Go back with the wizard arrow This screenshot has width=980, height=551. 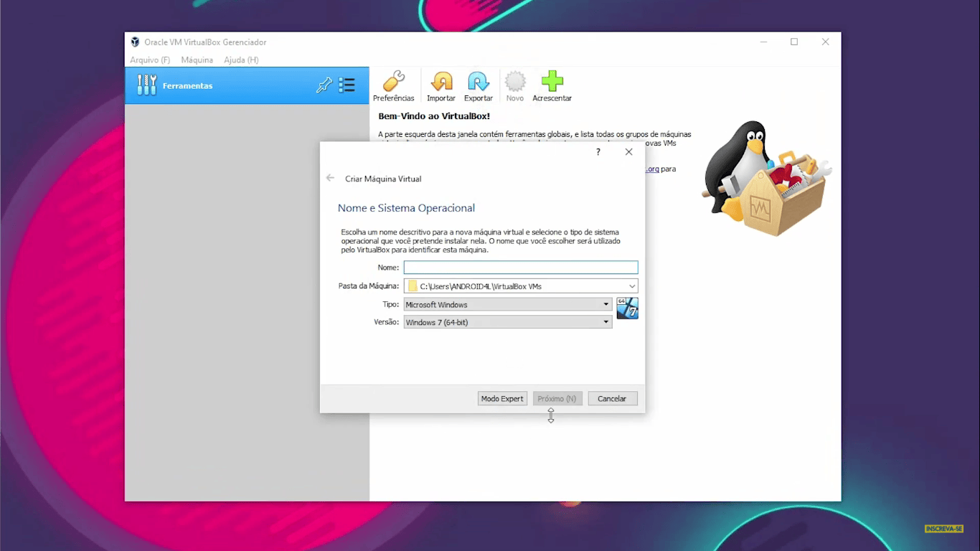330,178
